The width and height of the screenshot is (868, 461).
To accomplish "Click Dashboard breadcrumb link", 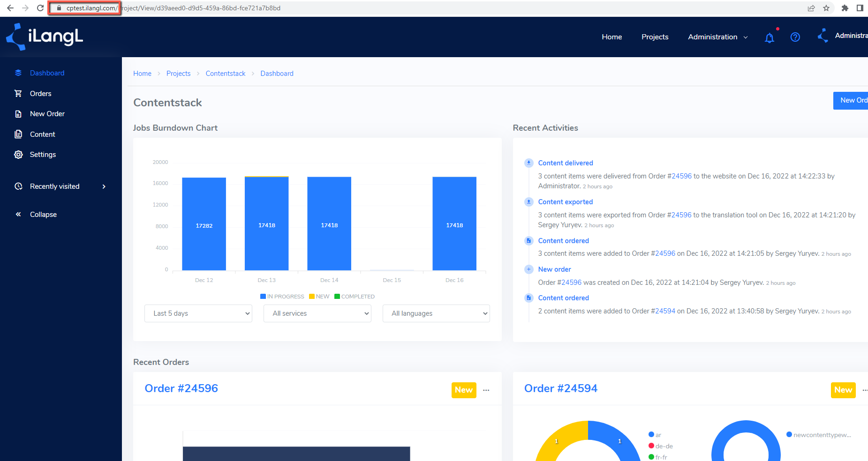I will click(x=277, y=74).
